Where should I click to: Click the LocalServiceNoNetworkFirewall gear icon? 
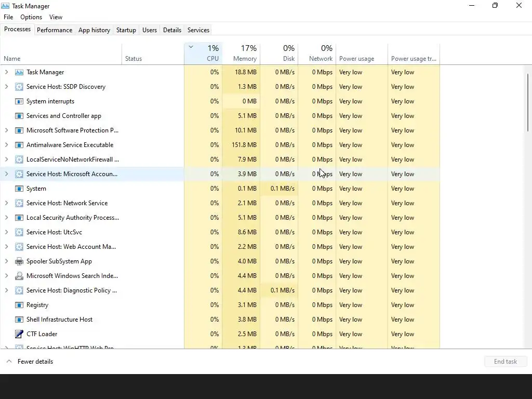(x=19, y=159)
